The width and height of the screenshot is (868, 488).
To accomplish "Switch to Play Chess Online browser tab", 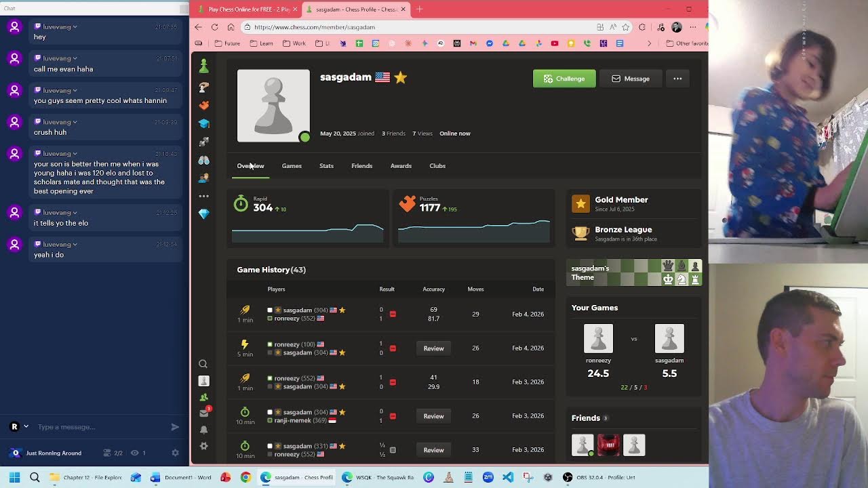I will 248,9.
